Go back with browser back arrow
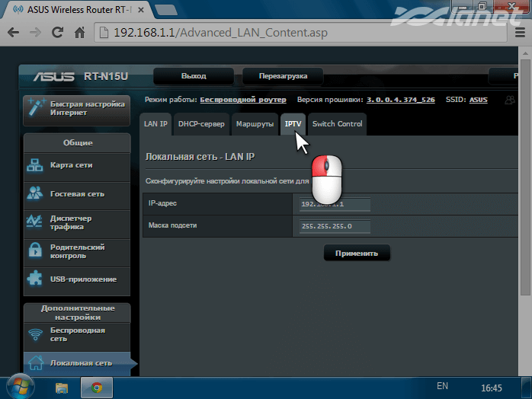The width and height of the screenshot is (532, 399). [13, 34]
